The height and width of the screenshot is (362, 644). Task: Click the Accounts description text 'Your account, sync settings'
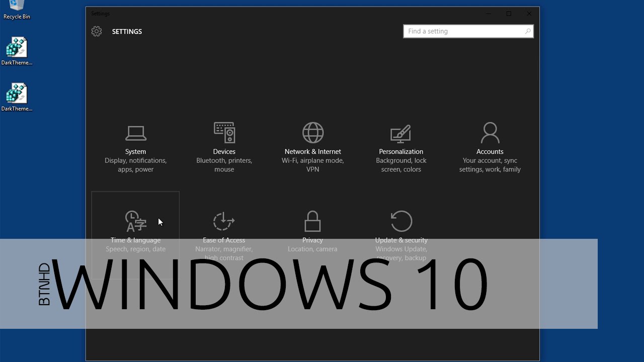coord(490,165)
